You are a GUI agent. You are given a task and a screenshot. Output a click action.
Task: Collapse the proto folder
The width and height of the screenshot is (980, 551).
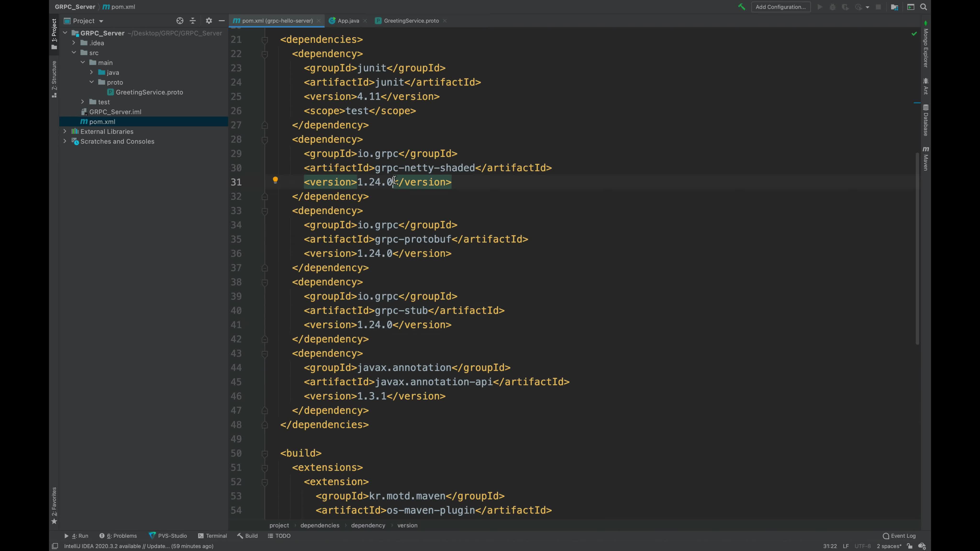[x=92, y=82]
